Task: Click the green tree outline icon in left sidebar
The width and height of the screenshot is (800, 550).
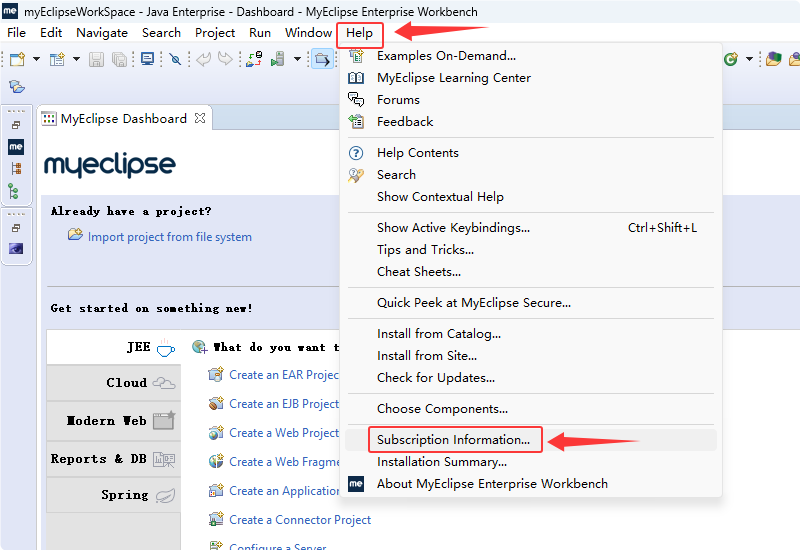Action: (14, 192)
